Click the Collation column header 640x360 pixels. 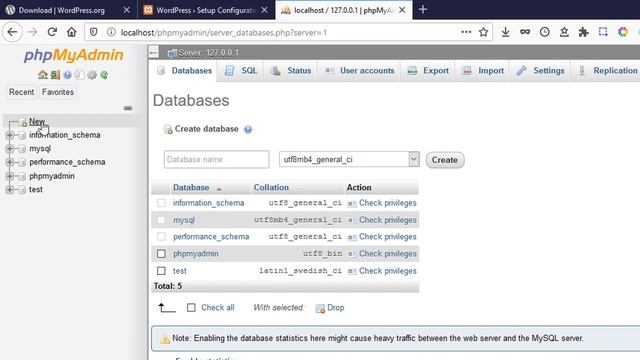tap(271, 188)
